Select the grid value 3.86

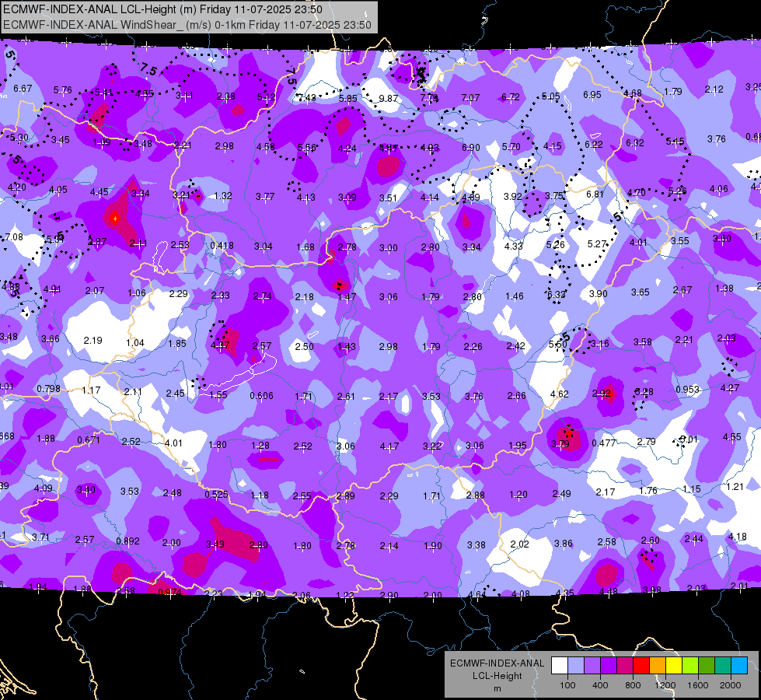point(564,544)
